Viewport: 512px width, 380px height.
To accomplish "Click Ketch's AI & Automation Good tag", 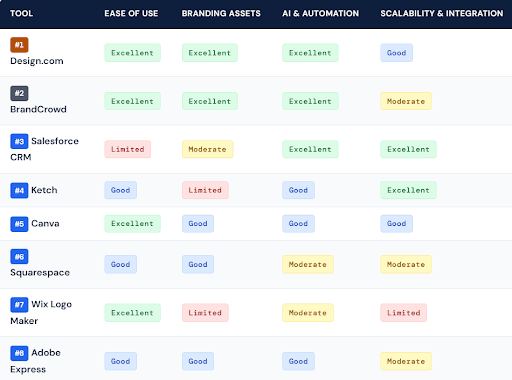I will click(x=298, y=190).
